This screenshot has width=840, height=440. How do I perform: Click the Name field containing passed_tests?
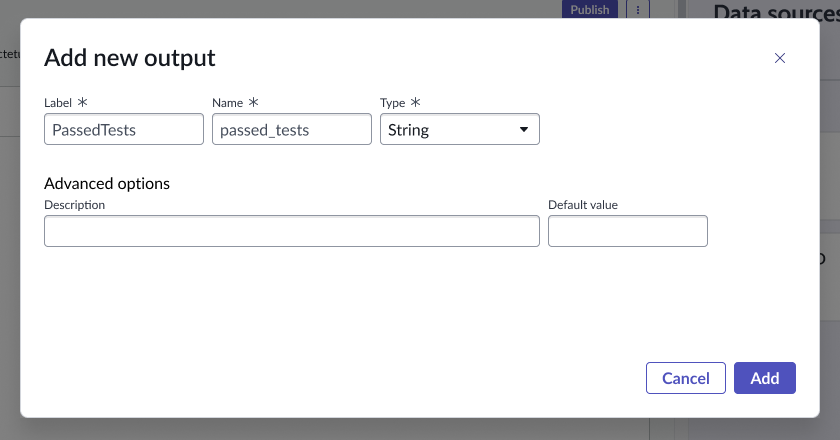coord(291,129)
